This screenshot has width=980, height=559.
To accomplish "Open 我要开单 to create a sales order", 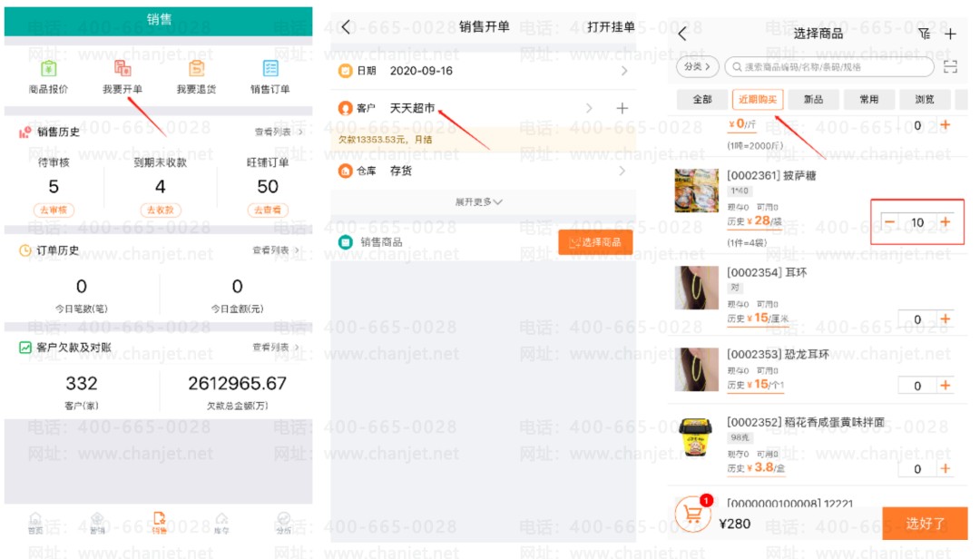I will click(x=122, y=71).
